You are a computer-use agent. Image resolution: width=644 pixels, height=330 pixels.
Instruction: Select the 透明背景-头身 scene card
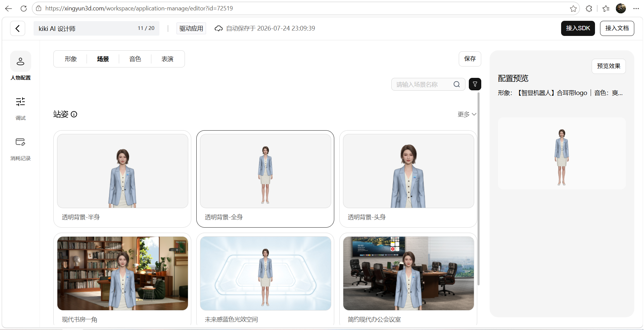click(x=408, y=179)
